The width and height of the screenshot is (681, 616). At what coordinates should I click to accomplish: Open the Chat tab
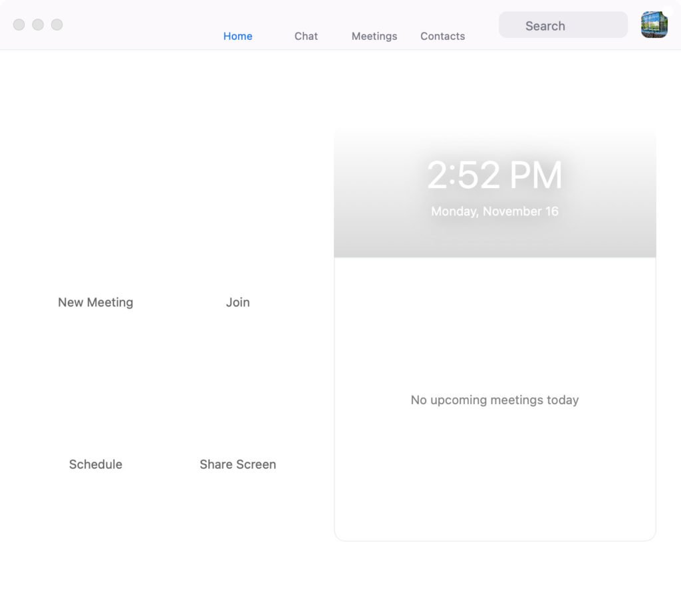306,37
